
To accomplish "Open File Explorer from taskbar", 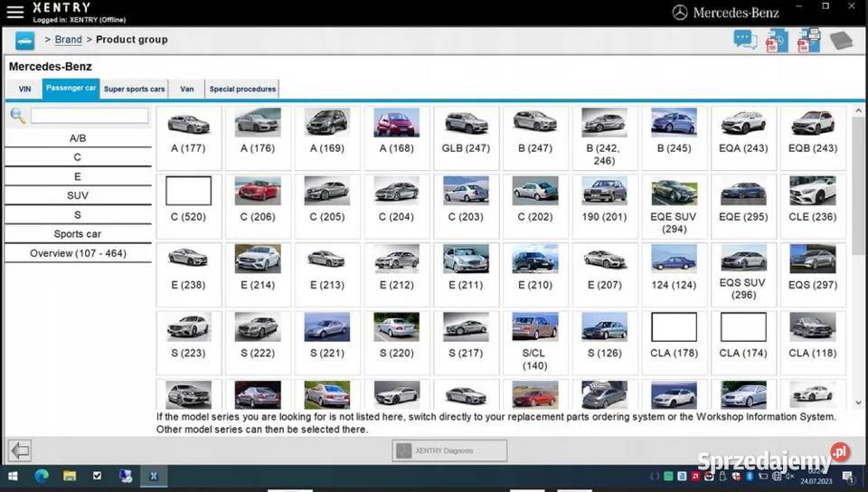I will pyautogui.click(x=70, y=476).
